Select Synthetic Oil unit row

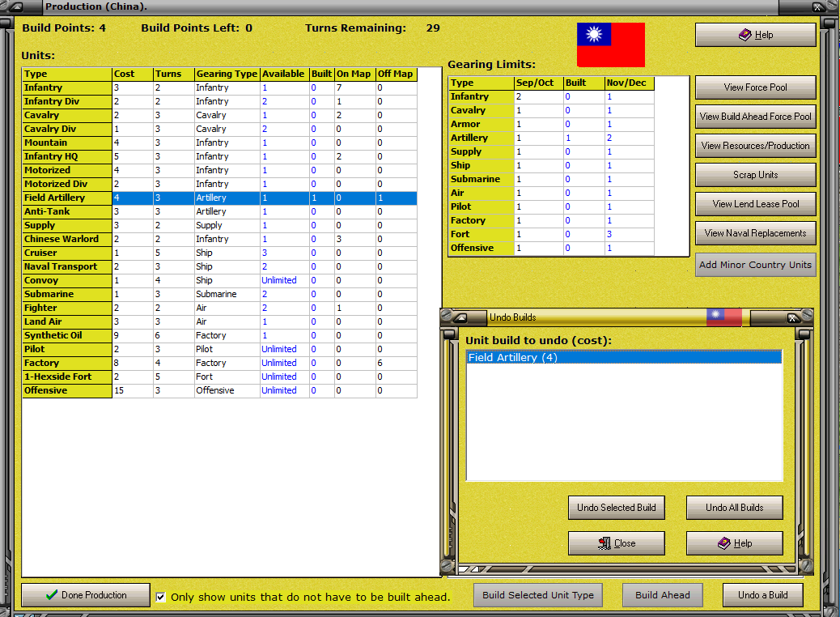(219, 335)
